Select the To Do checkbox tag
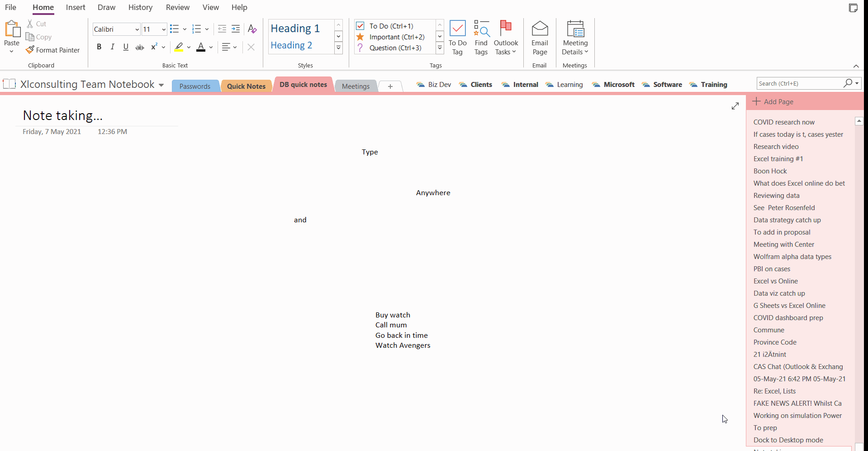Screen dimensions: 868x451 360,26
